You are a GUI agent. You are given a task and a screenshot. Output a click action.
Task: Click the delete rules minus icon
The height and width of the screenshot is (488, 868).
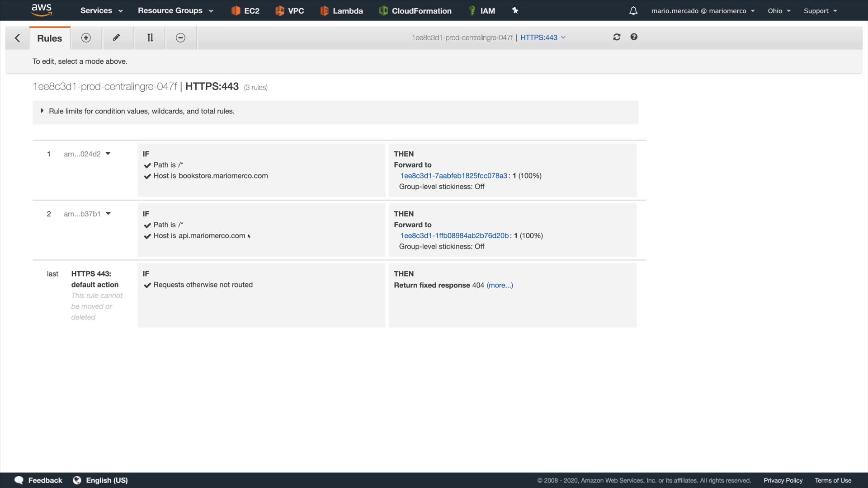point(180,38)
